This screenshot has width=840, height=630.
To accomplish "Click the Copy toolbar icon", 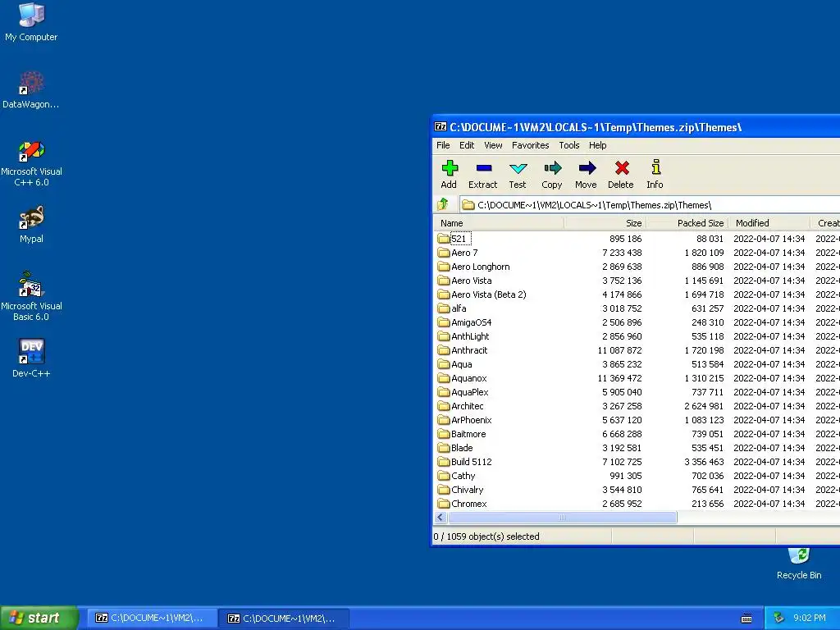I will tap(552, 175).
